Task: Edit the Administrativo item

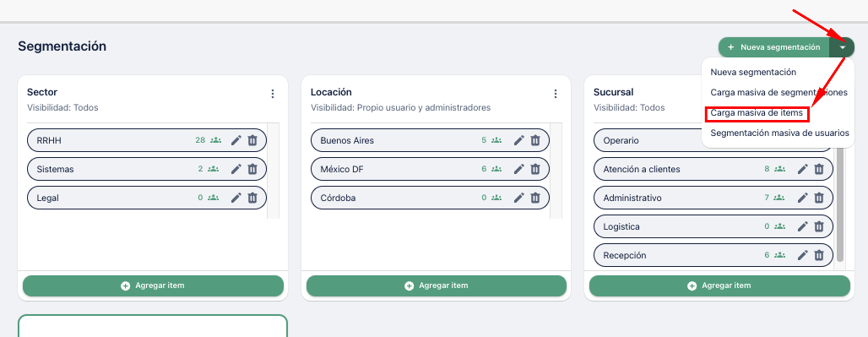Action: coord(803,198)
